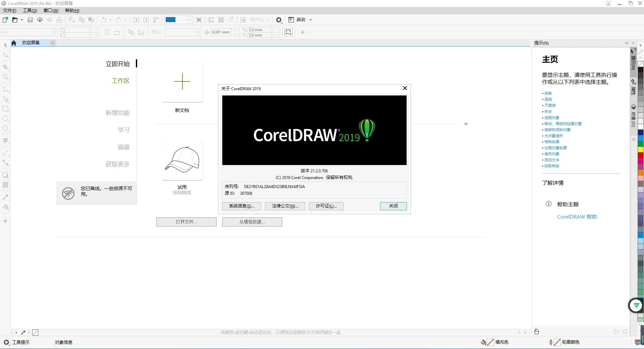This screenshot has width=644, height=349.
Task: Click the Save disk icon
Action: [30, 20]
